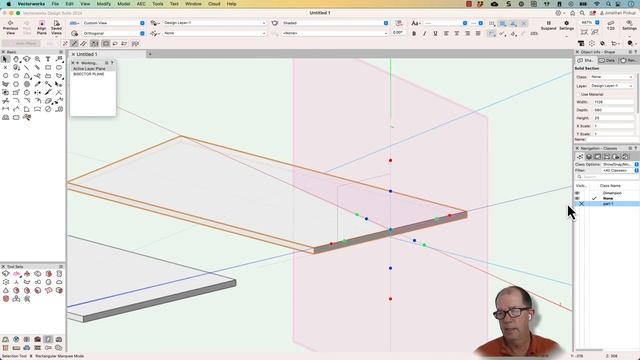Select the Dimension class row
Viewport: 640px width, 360px height.
click(x=607, y=193)
